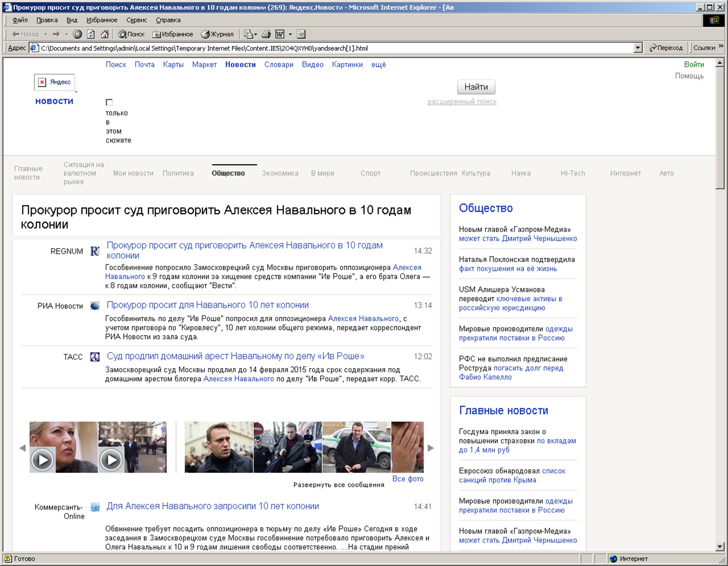Open the Forward button history dropdown arrow

coord(67,34)
